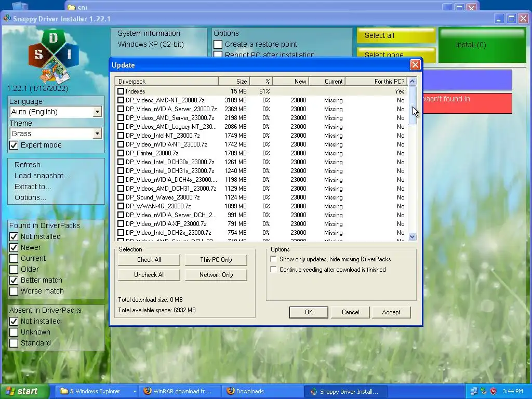Click the taskbar clock showing 3:44 PM
Image resolution: width=532 pixels, height=399 pixels.
(x=513, y=391)
